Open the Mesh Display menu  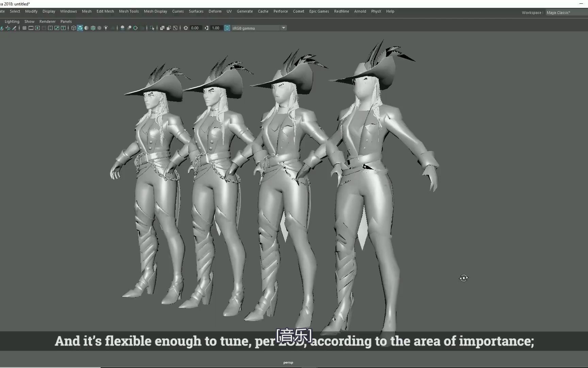coord(156,11)
